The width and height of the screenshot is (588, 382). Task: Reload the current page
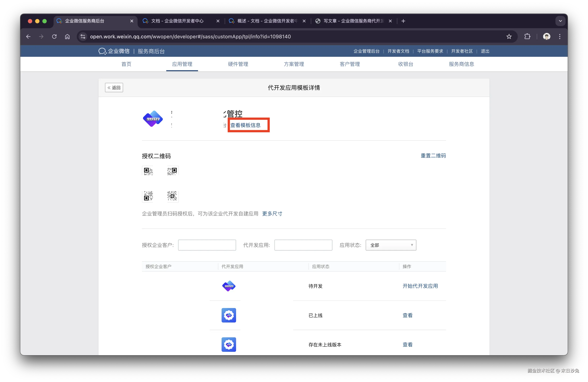(54, 37)
